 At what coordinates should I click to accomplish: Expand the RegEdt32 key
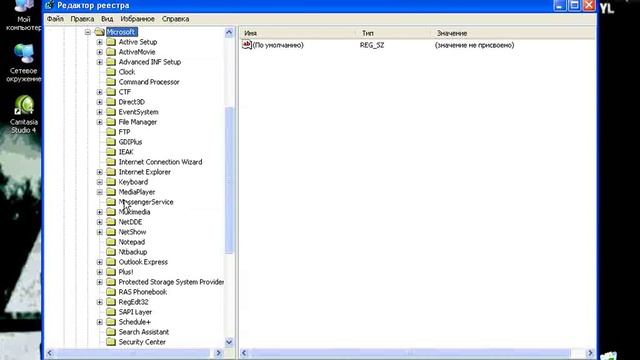click(100, 302)
